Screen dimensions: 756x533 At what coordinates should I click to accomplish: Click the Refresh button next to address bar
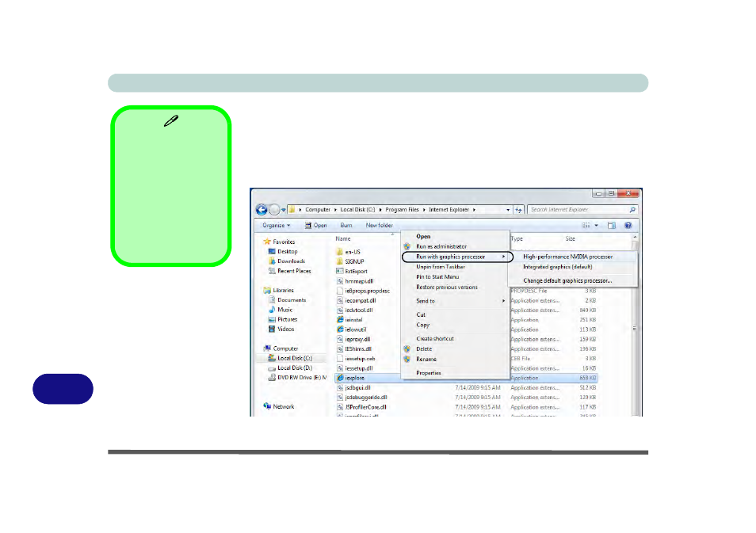click(519, 210)
